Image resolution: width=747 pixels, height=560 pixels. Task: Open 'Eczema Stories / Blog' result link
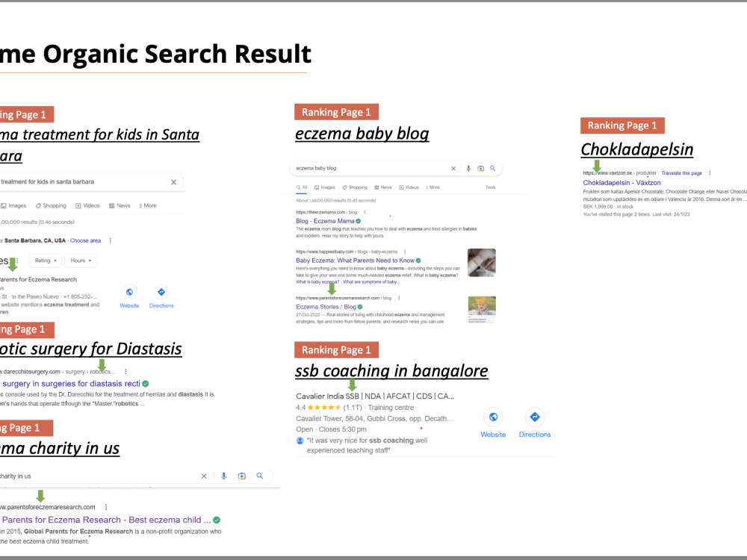pos(326,307)
